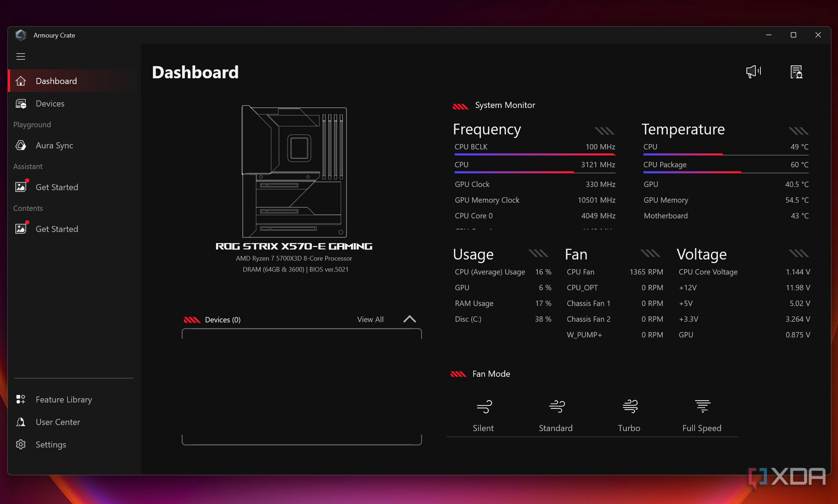Expand the Frequency panel stripes icon
This screenshot has height=504, width=838.
point(604,131)
